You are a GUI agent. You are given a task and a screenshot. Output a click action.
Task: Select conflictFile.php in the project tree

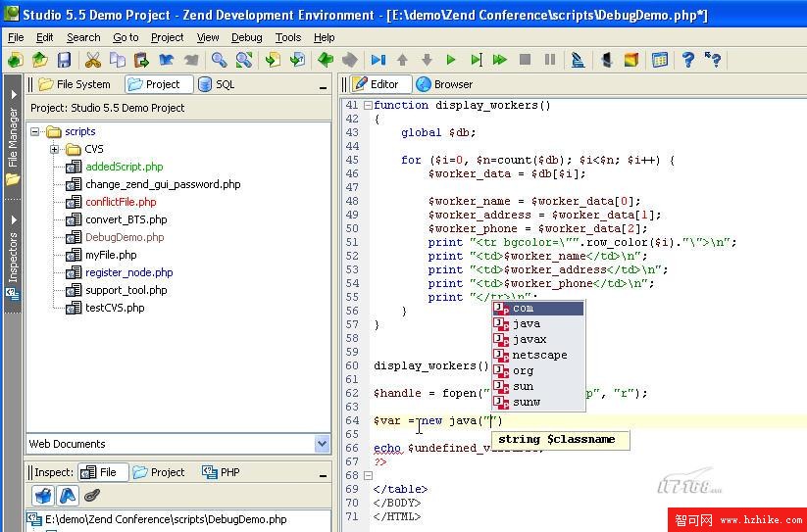click(x=121, y=202)
